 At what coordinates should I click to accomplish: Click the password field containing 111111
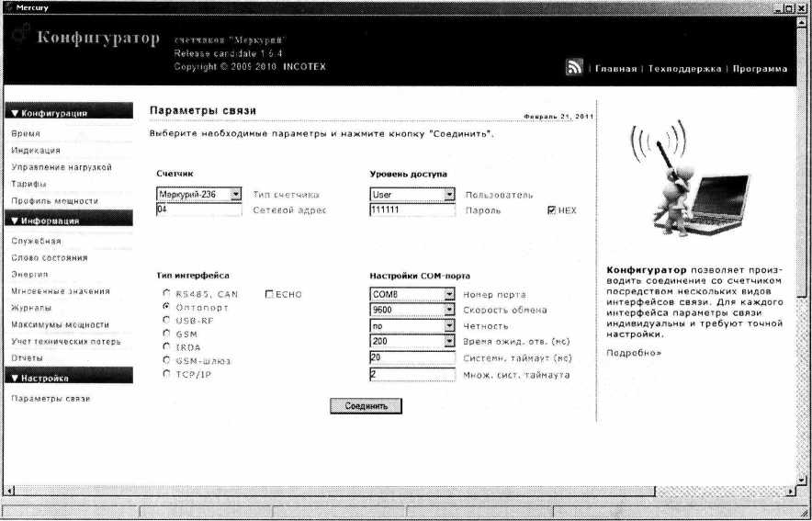[x=412, y=210]
